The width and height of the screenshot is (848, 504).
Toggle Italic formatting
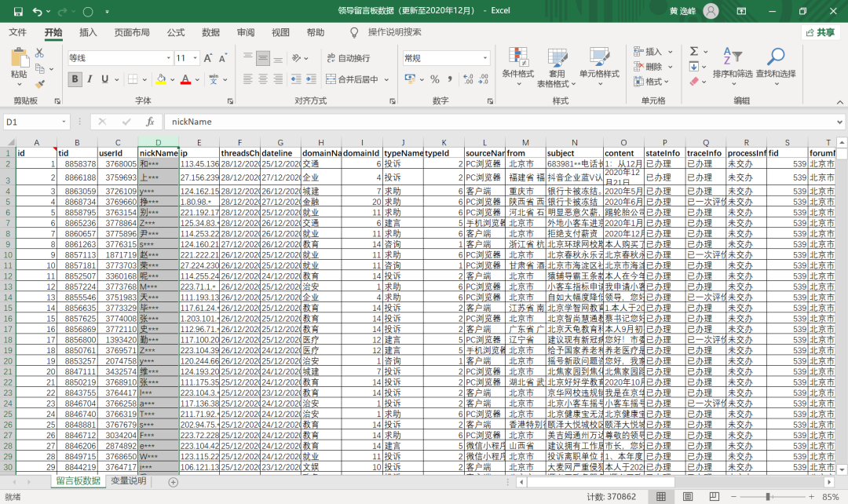click(90, 79)
